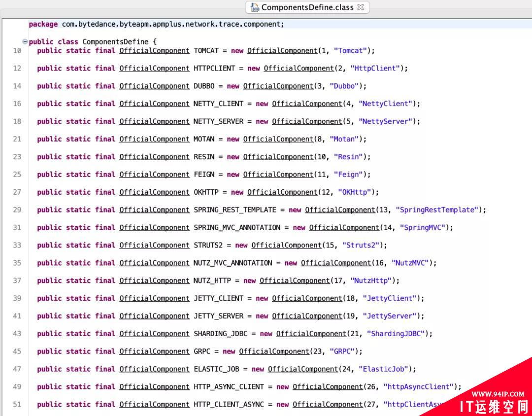The width and height of the screenshot is (532, 416).
Task: Click line number 29 in the gutter
Action: [17, 210]
